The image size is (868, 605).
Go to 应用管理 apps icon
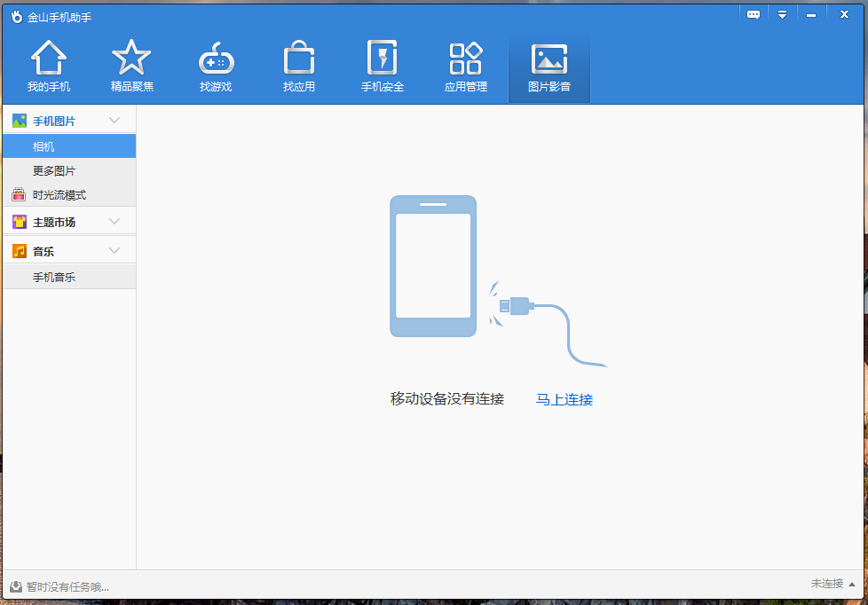point(466,59)
